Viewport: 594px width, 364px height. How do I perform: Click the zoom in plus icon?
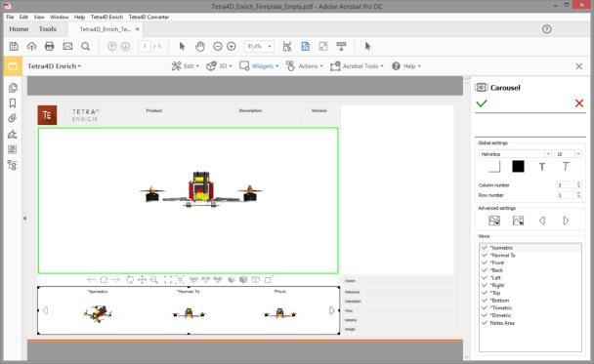point(232,47)
